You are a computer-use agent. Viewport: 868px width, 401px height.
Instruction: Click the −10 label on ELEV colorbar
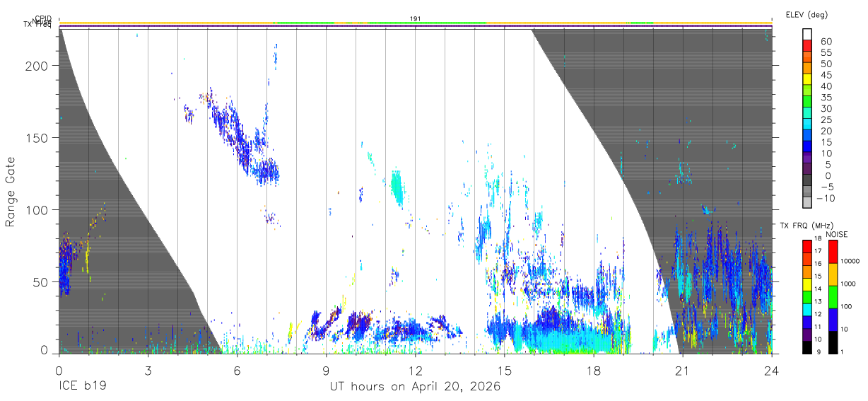(x=827, y=198)
